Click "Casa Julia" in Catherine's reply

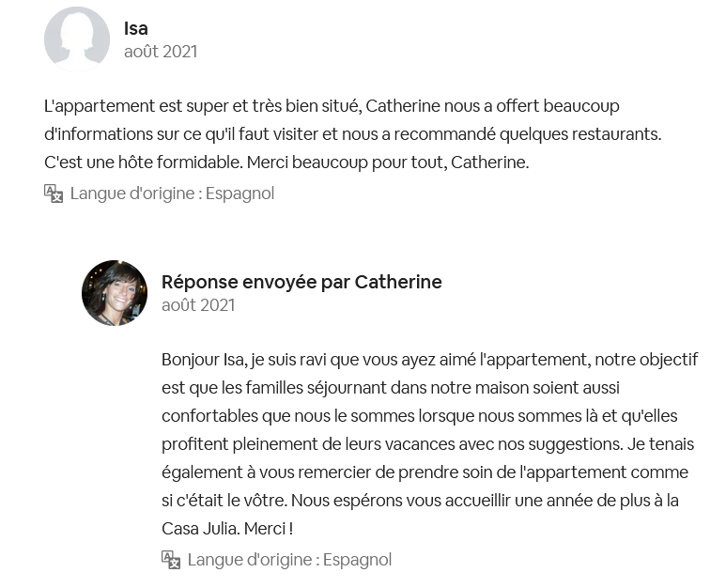199,529
